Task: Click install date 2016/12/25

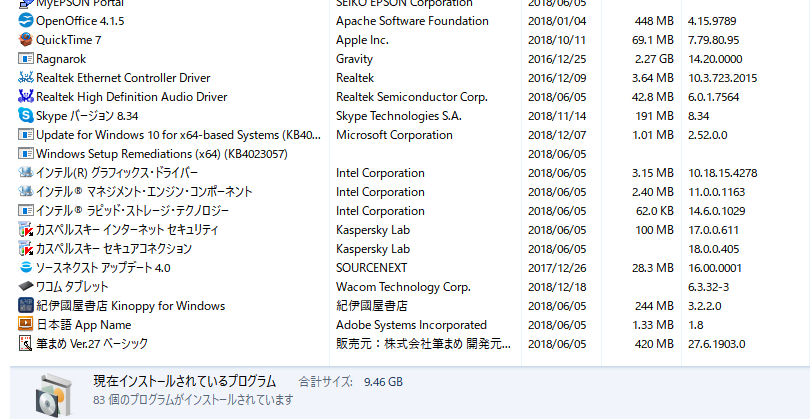Action: coord(557,59)
